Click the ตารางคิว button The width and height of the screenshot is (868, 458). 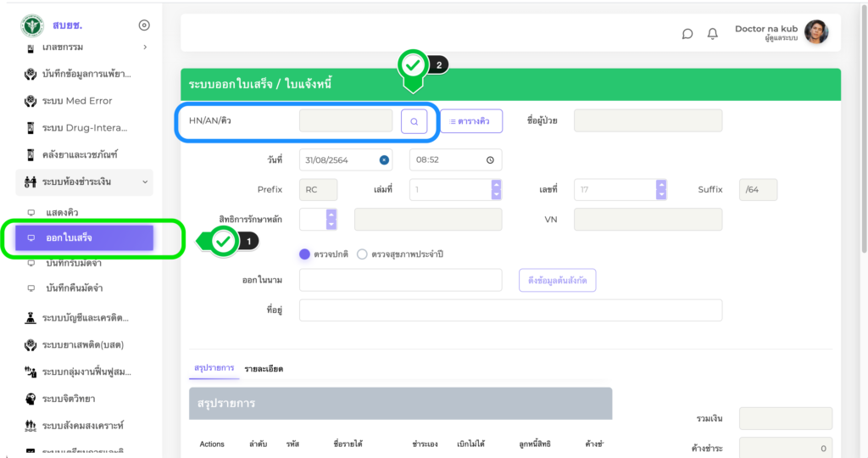(470, 121)
